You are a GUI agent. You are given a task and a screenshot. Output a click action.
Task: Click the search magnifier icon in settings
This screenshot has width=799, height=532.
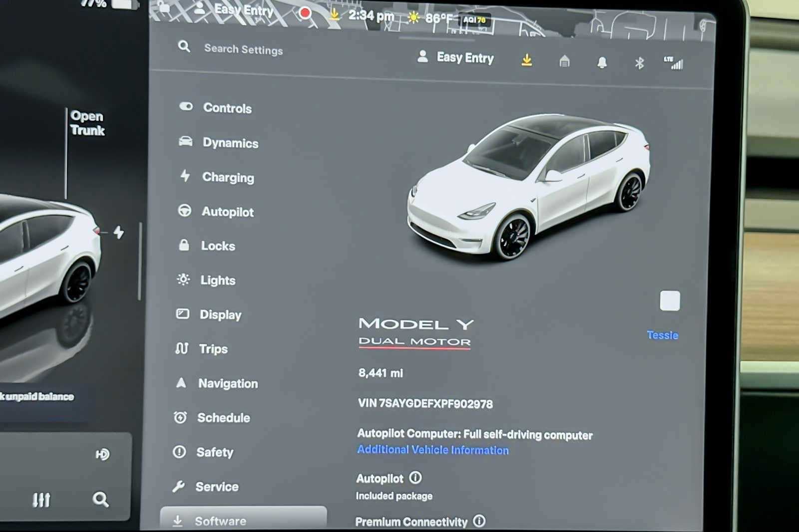[x=184, y=47]
